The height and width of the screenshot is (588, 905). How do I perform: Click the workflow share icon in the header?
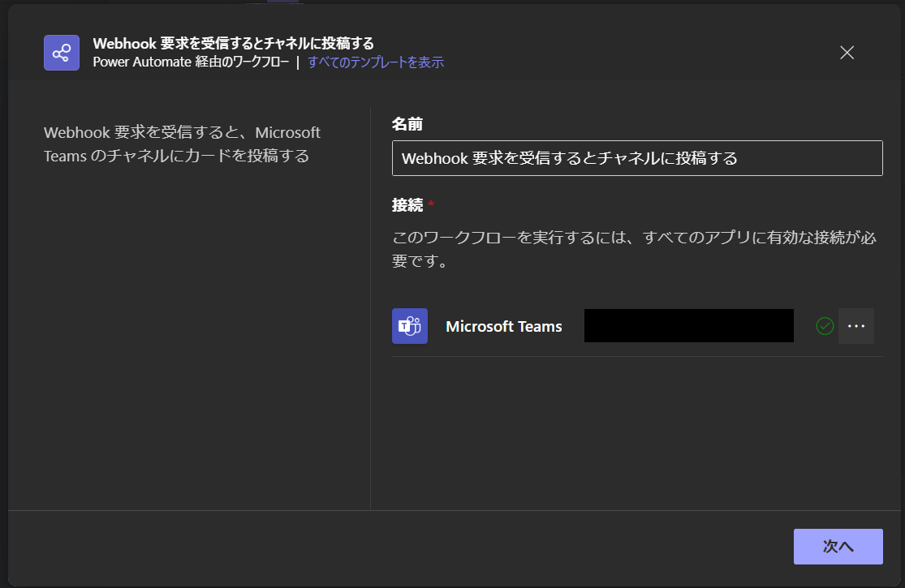click(x=62, y=53)
